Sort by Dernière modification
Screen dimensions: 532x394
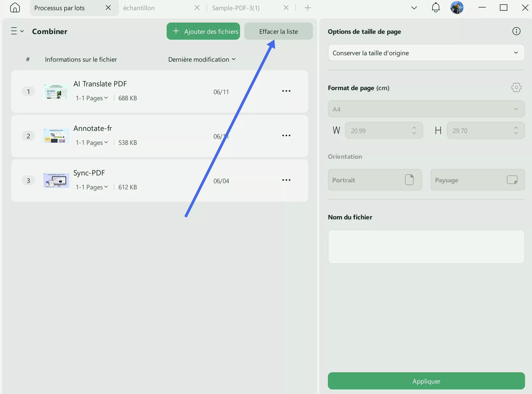(x=202, y=60)
